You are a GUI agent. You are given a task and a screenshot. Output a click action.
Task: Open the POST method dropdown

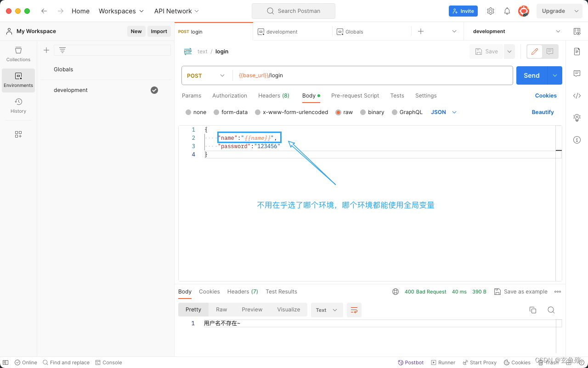207,75
